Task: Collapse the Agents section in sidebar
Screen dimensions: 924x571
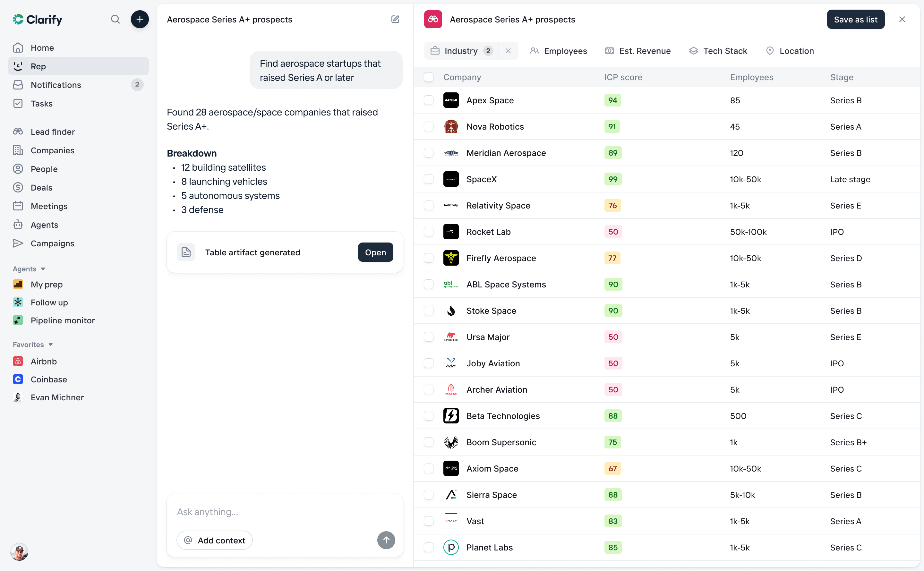Action: [29, 268]
